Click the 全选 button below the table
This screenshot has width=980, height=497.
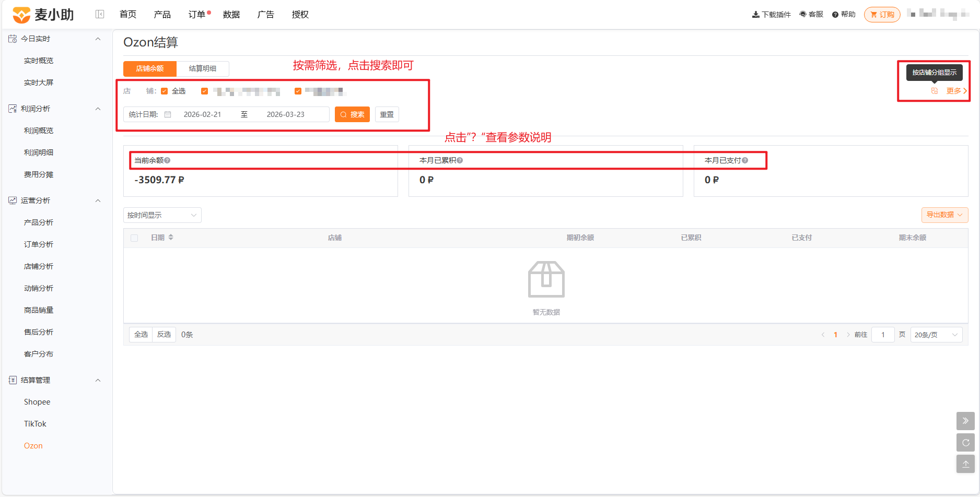click(141, 335)
